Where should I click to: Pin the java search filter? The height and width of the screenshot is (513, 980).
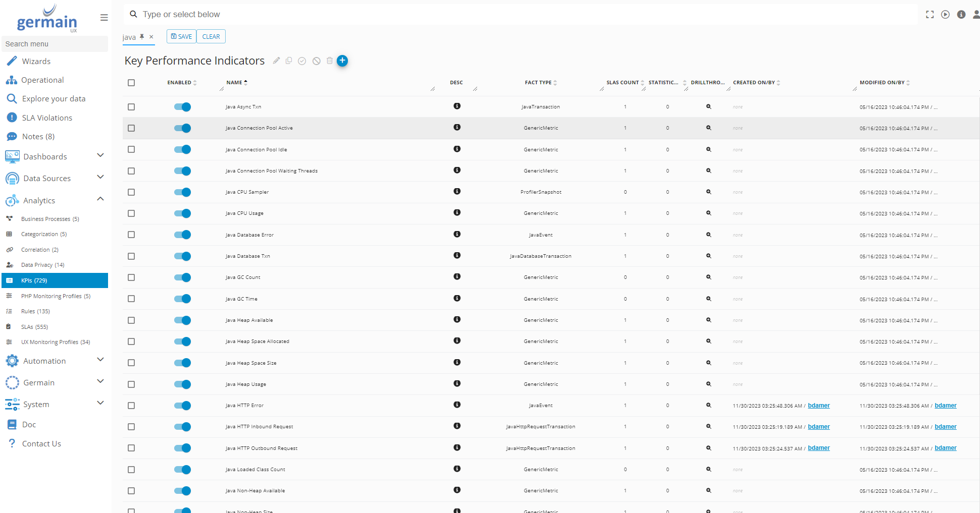coord(142,36)
